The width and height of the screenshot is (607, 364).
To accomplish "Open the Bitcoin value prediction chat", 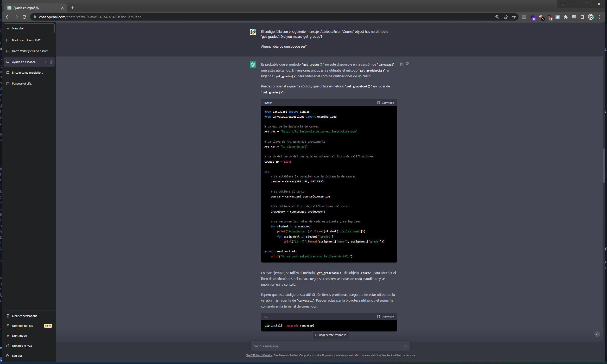I will [x=27, y=73].
